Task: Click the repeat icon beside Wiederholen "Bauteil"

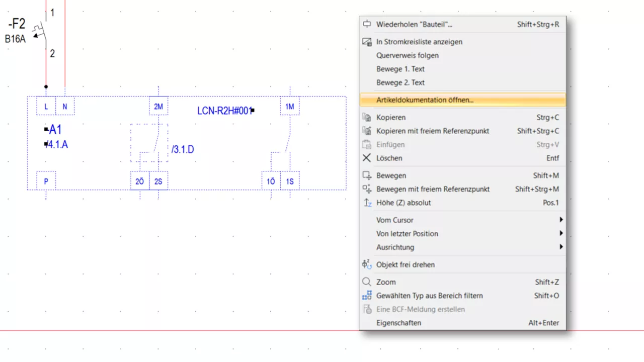Action: (367, 24)
